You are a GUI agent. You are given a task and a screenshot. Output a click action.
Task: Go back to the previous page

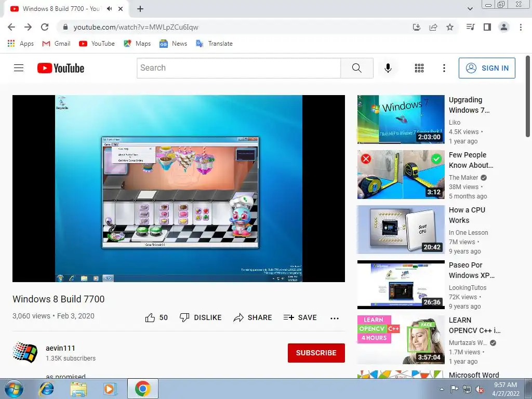click(x=11, y=27)
